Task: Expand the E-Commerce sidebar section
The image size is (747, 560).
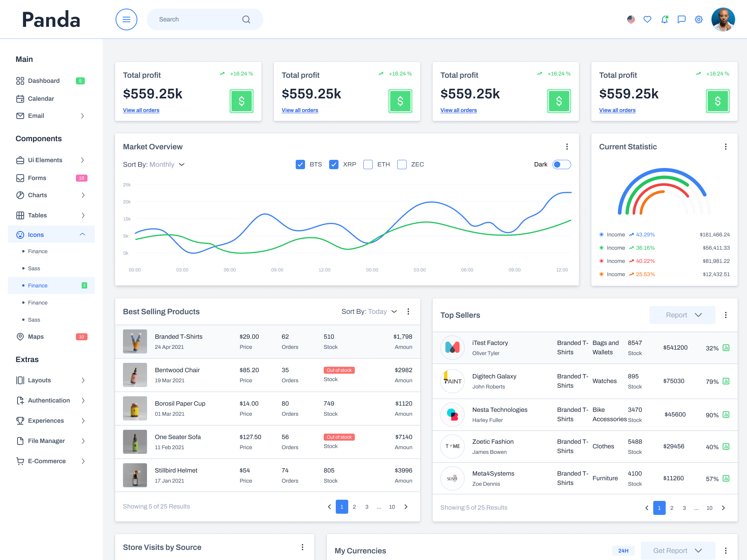Action: [x=46, y=461]
